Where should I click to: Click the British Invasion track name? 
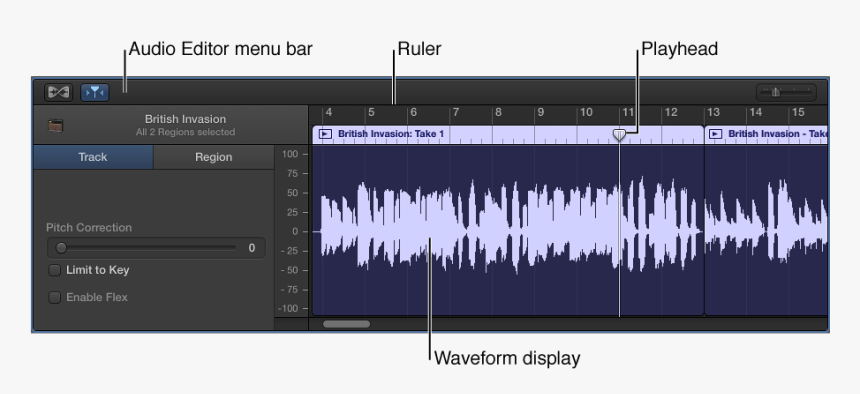point(185,119)
